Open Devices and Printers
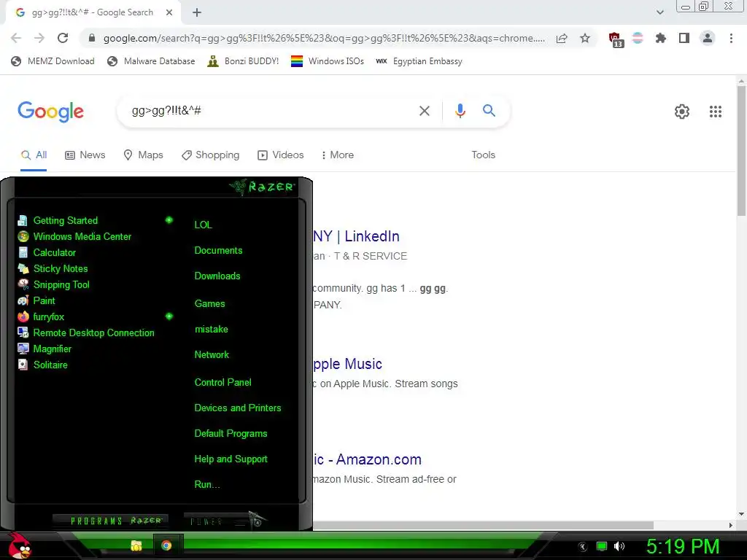This screenshot has width=747, height=560. click(x=238, y=408)
